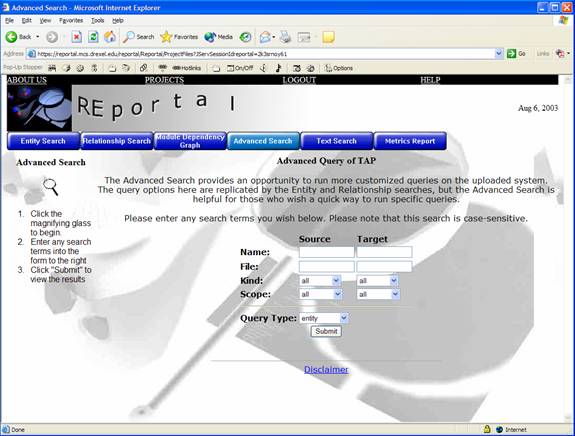Viewport: 575px width, 436px height.
Task: Click the red Stop icon in toolbar
Action: [76, 37]
